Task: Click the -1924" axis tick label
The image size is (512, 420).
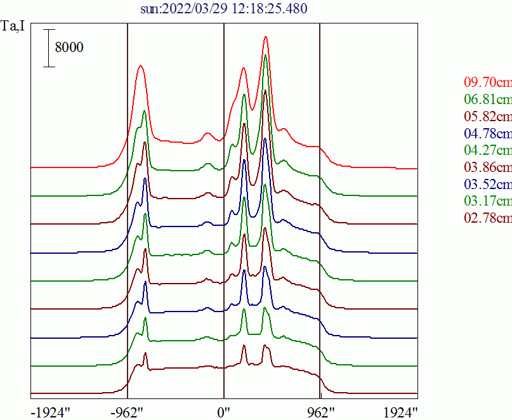Action: (51, 413)
